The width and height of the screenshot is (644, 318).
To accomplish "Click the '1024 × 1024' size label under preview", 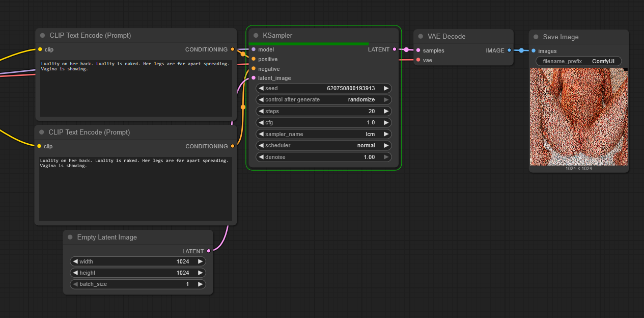I will coord(579,168).
